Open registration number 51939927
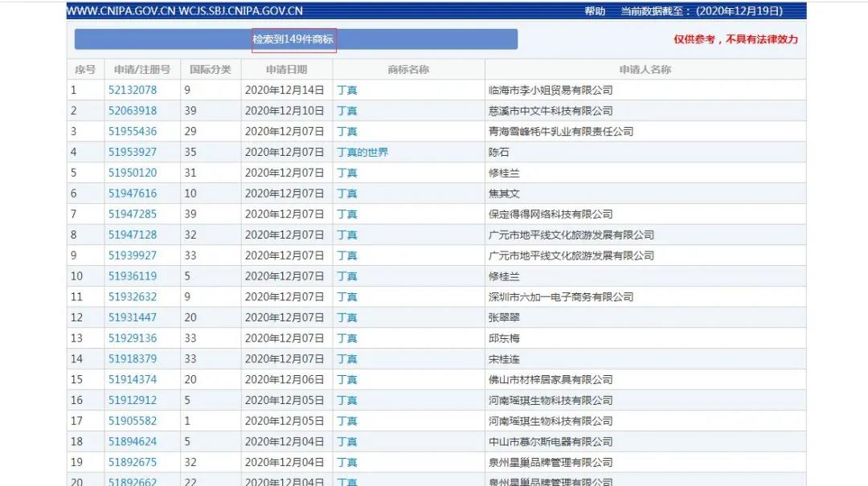Screen dimensions: 868x486 133,255
